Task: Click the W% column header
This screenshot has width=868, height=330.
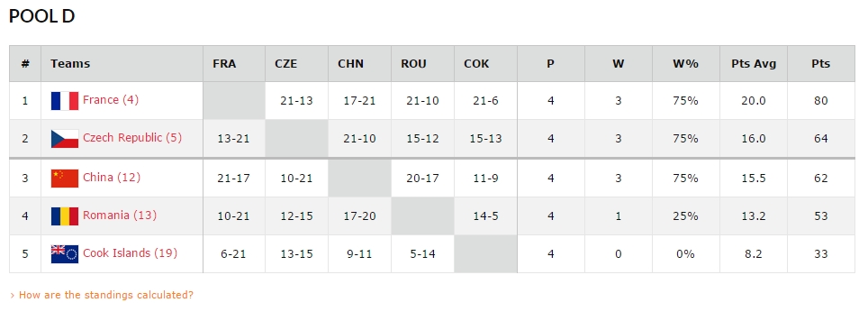Action: point(686,64)
